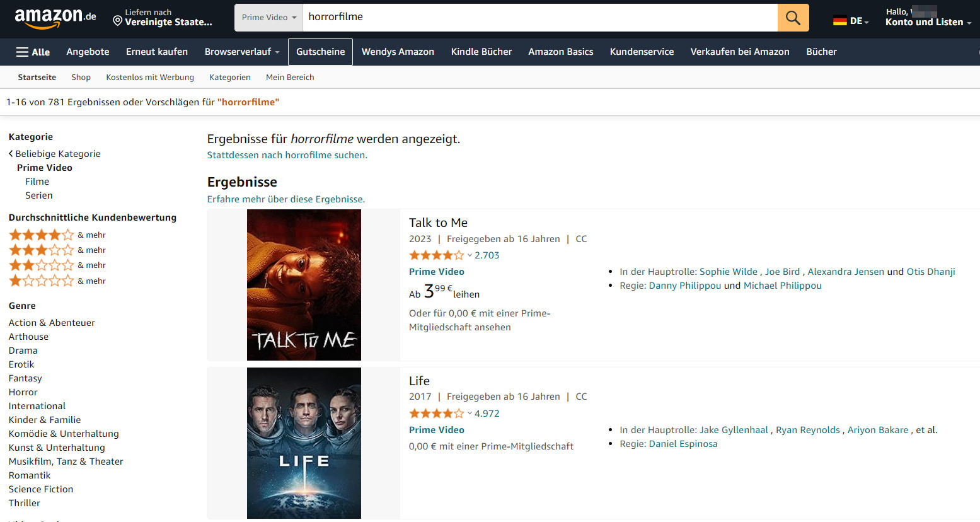Filter by genre Thriller
The image size is (980, 522).
(24, 503)
